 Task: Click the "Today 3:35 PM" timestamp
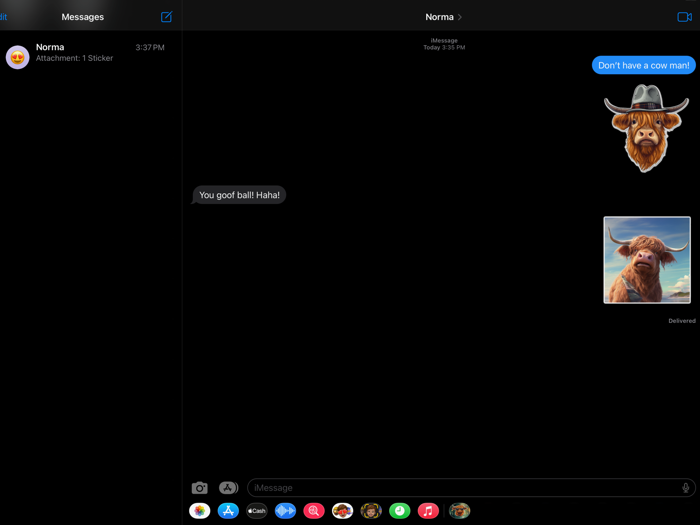click(x=444, y=47)
